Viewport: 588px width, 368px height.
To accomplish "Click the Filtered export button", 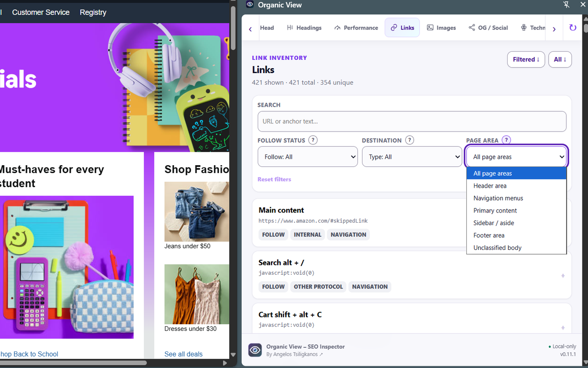I will click(526, 59).
